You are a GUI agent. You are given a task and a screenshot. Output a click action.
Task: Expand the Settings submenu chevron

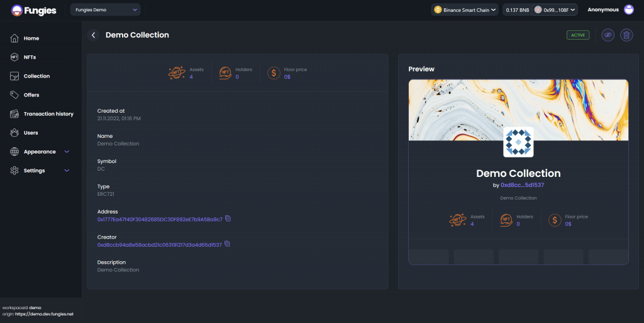pyautogui.click(x=67, y=171)
